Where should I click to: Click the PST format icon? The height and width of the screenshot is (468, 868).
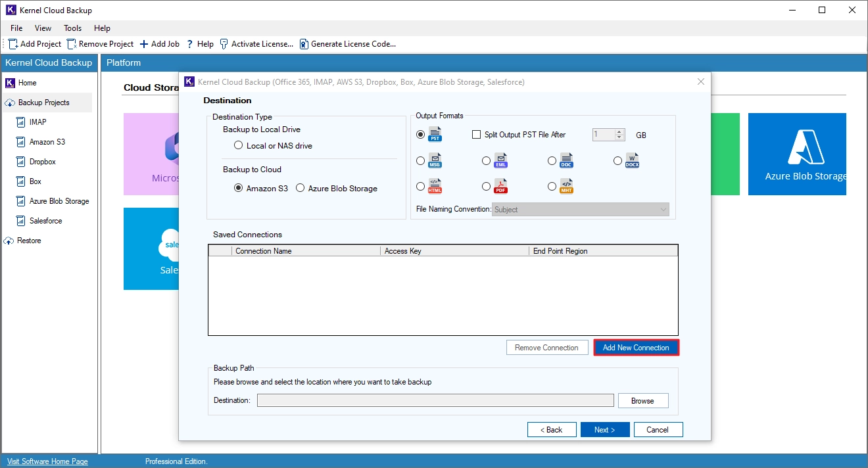[435, 135]
